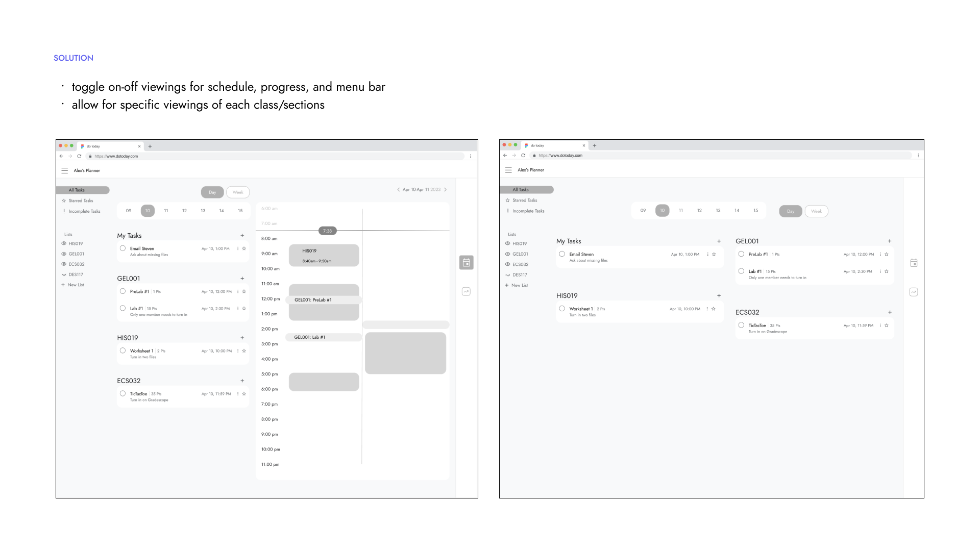
Task: Add a task to HIS019 section in right mockup
Action: (x=719, y=296)
